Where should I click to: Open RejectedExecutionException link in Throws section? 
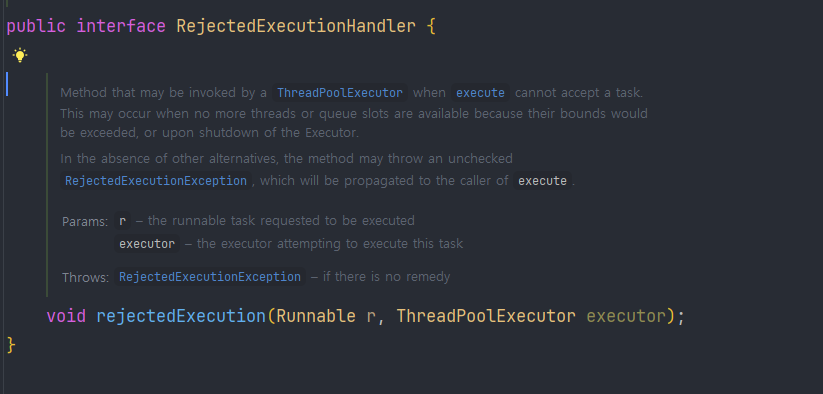210,276
